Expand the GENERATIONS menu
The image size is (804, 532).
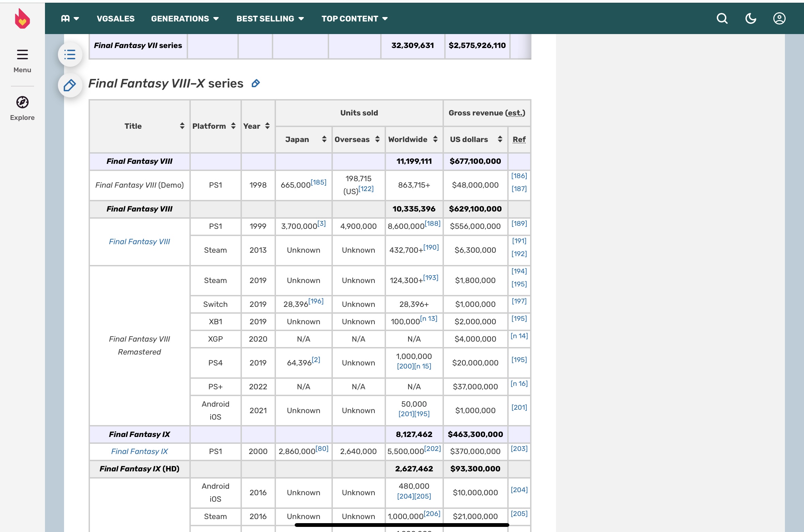point(185,19)
